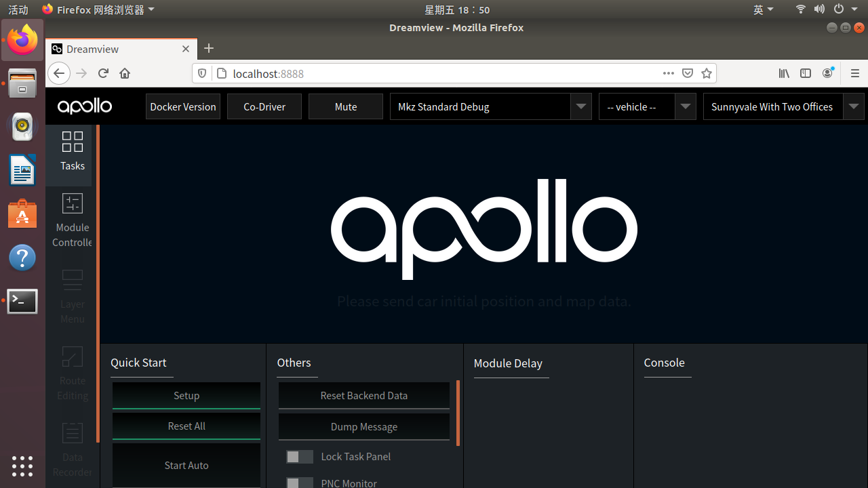Go to the Firefox home page
868x488 pixels.
point(125,73)
